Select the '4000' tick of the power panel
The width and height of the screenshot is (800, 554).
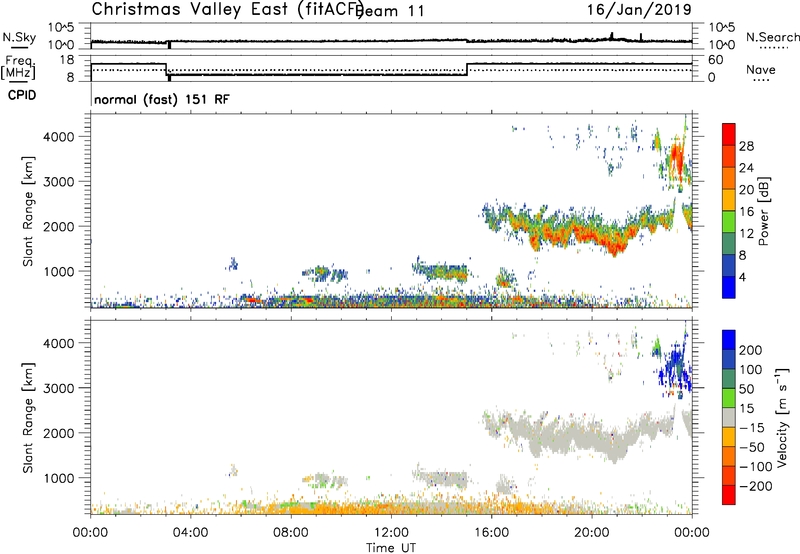tap(59, 137)
